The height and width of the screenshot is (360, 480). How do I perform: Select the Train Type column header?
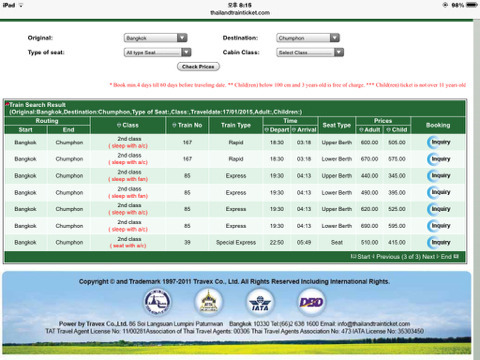[236, 125]
